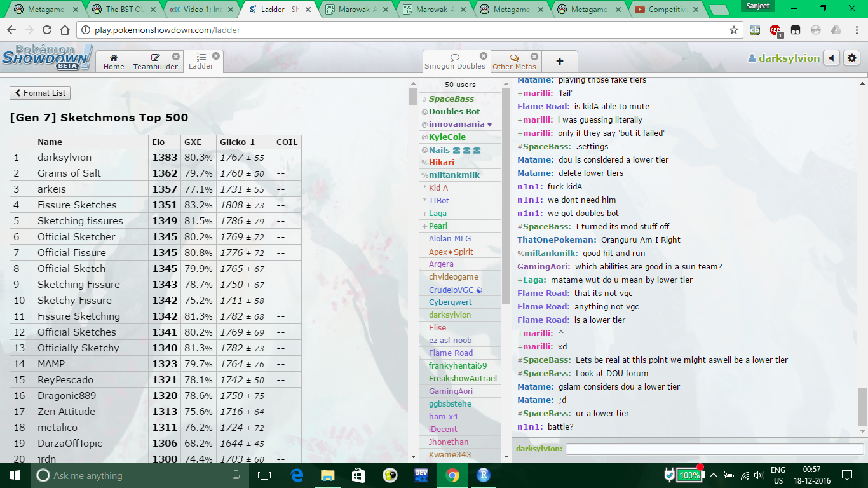
Task: Open the Action Center notifications
Action: (x=846, y=475)
